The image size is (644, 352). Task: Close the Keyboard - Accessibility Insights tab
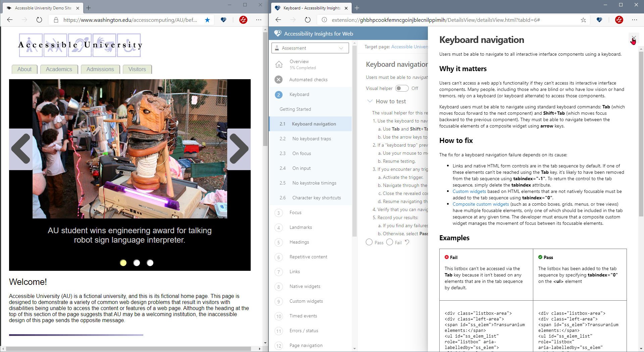(346, 8)
